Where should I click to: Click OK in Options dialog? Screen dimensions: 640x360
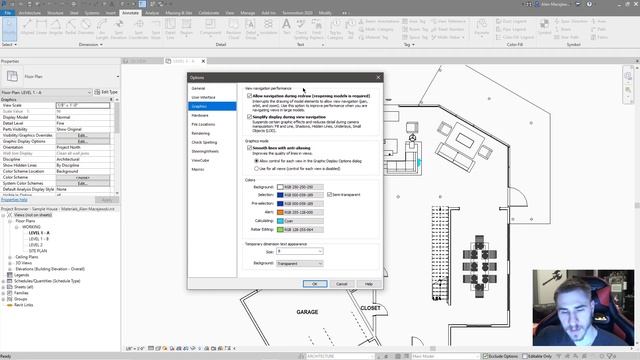pos(315,284)
